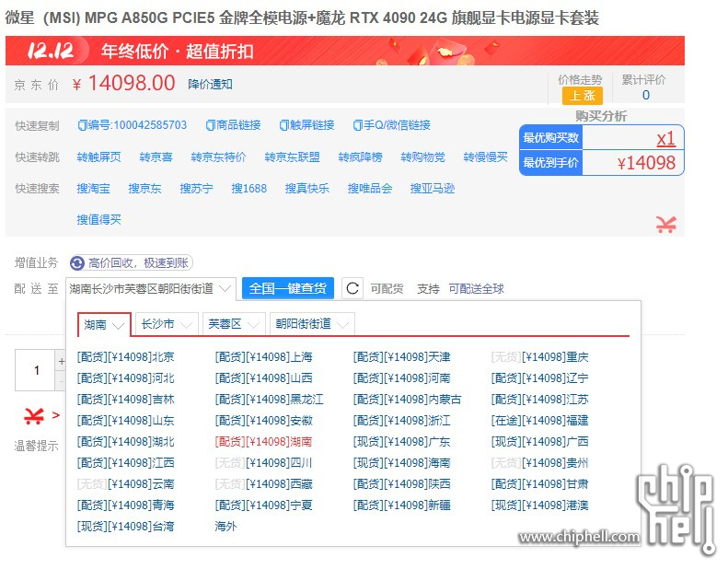Select 四川 in region list

click(x=264, y=462)
